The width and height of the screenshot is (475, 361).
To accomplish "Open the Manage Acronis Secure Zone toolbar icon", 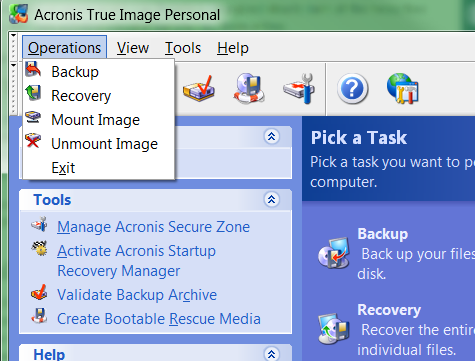I will click(x=299, y=88).
